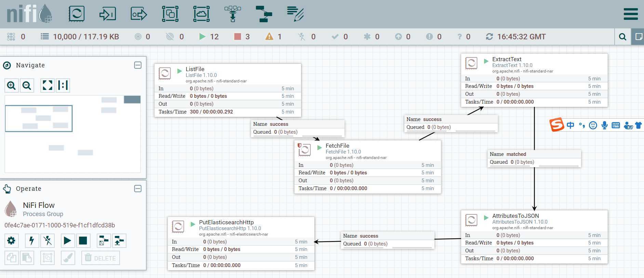The width and height of the screenshot is (644, 278).
Task: Click the stopped components count 3
Action: (x=242, y=37)
